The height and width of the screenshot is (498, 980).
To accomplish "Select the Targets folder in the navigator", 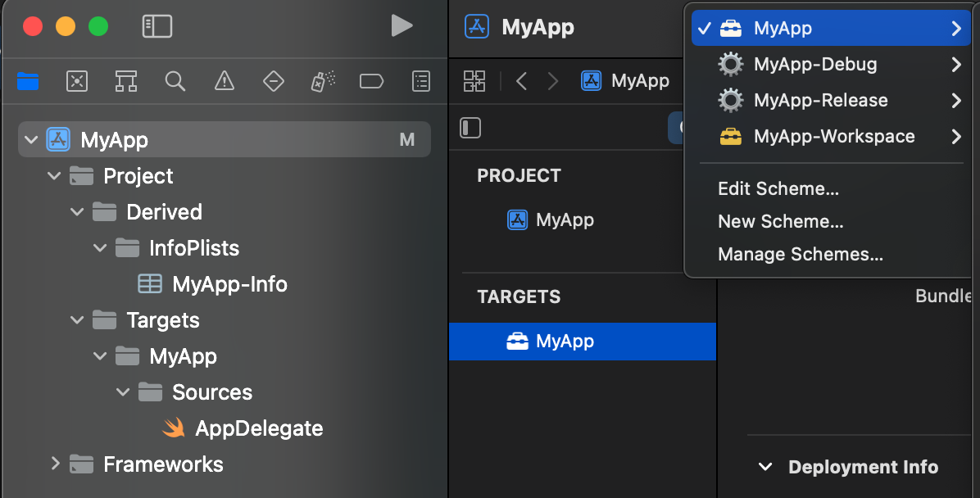I will click(x=225, y=320).
